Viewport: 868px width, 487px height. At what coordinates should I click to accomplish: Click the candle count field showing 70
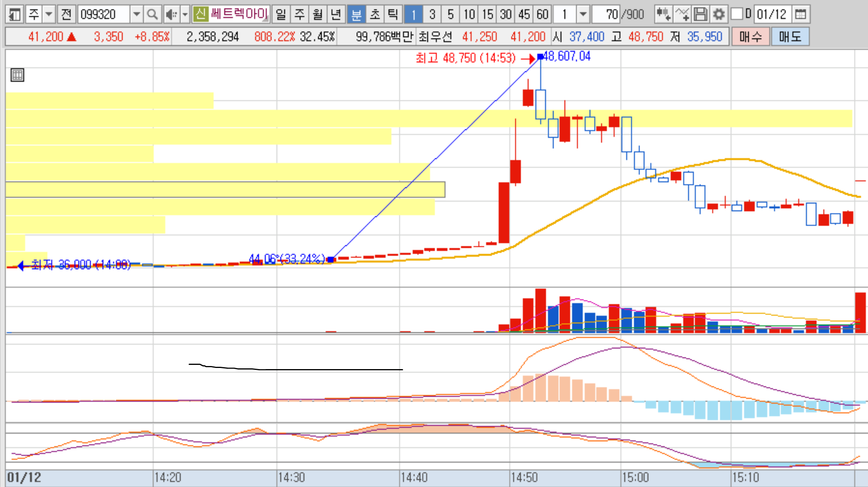606,14
